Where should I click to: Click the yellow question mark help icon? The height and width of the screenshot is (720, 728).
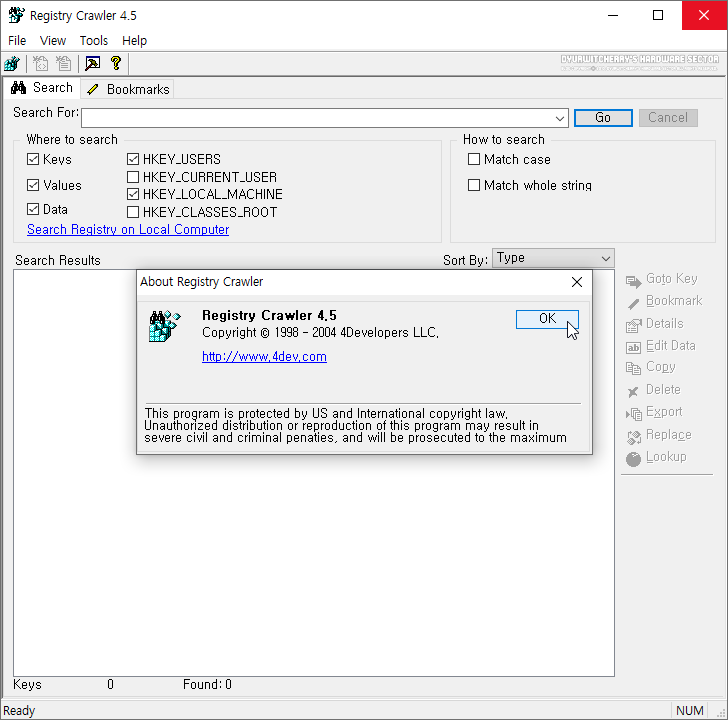click(116, 63)
